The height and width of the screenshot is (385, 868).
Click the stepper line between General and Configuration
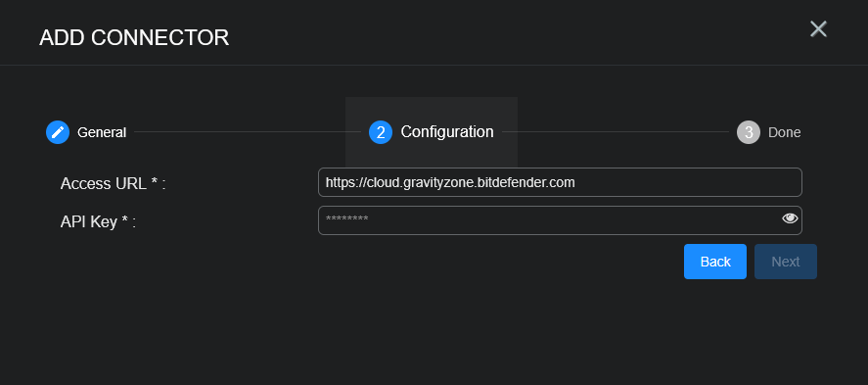pyautogui.click(x=247, y=132)
